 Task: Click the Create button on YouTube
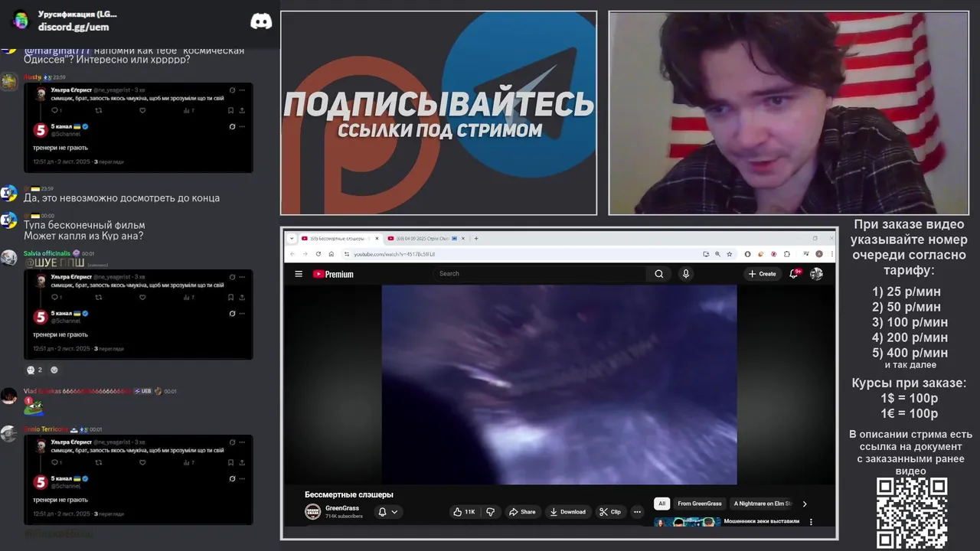click(763, 274)
